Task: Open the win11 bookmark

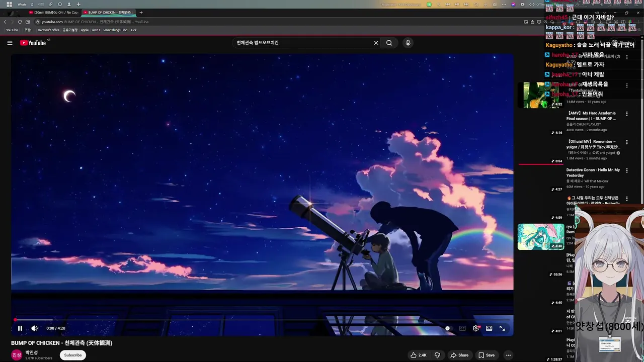Action: [96, 30]
